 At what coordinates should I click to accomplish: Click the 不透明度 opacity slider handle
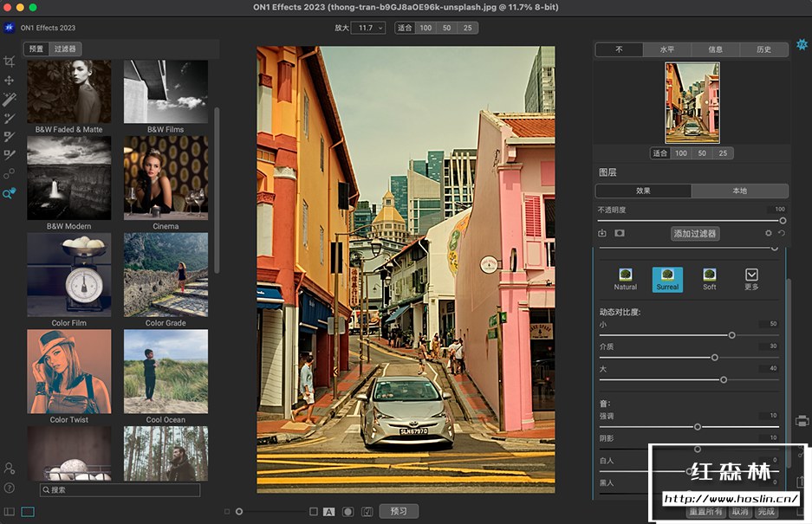[783, 221]
